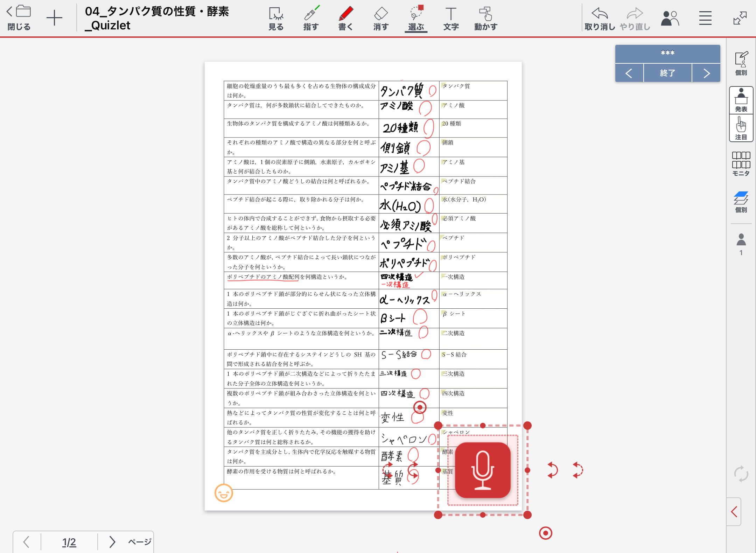Open the モニタ monitor view
756x553 pixels.
[x=741, y=163]
